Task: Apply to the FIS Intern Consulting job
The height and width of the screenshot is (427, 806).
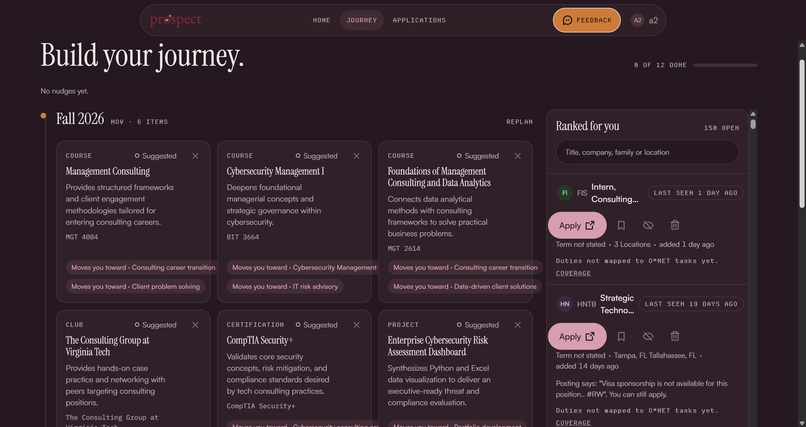Action: pos(577,225)
